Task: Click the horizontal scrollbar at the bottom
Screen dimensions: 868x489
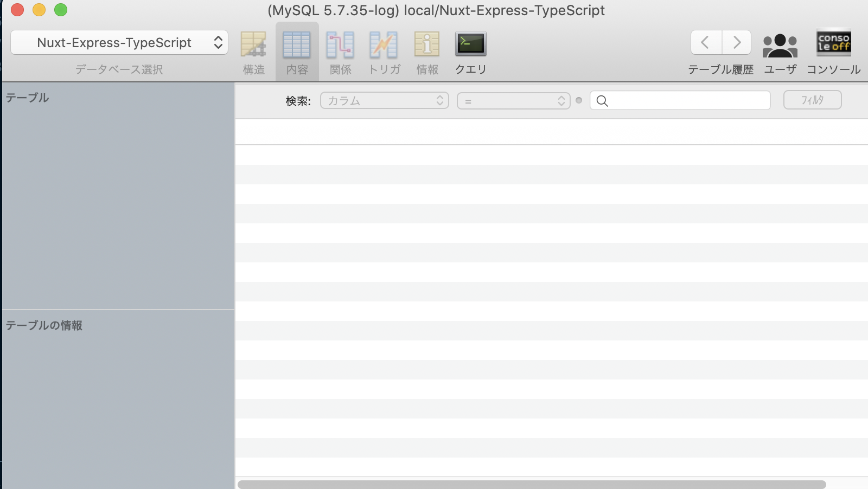Action: [x=532, y=484]
